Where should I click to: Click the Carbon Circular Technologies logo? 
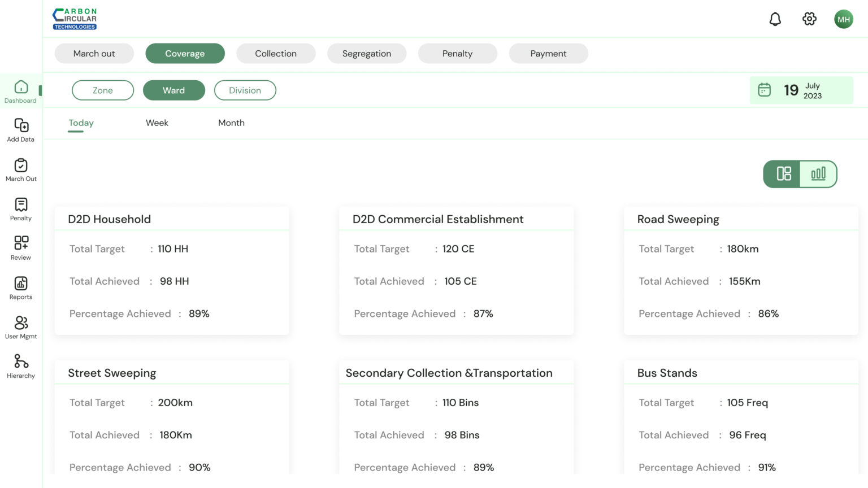click(75, 19)
